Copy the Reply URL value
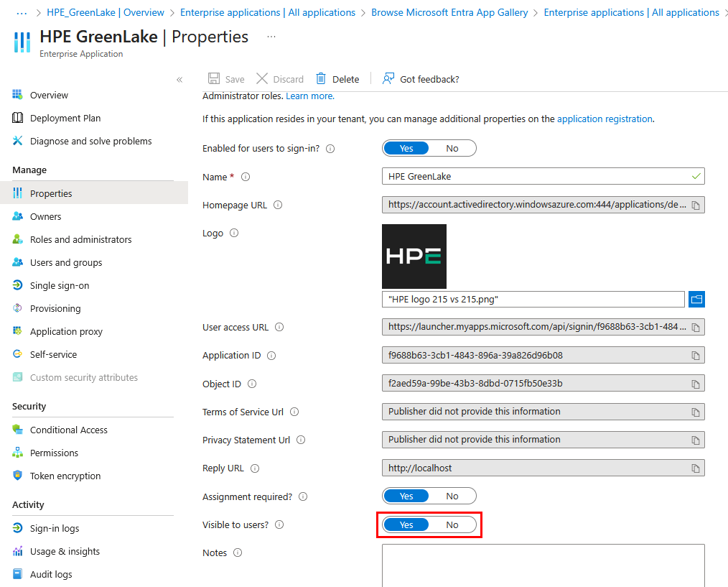This screenshot has height=587, width=728. [x=695, y=468]
